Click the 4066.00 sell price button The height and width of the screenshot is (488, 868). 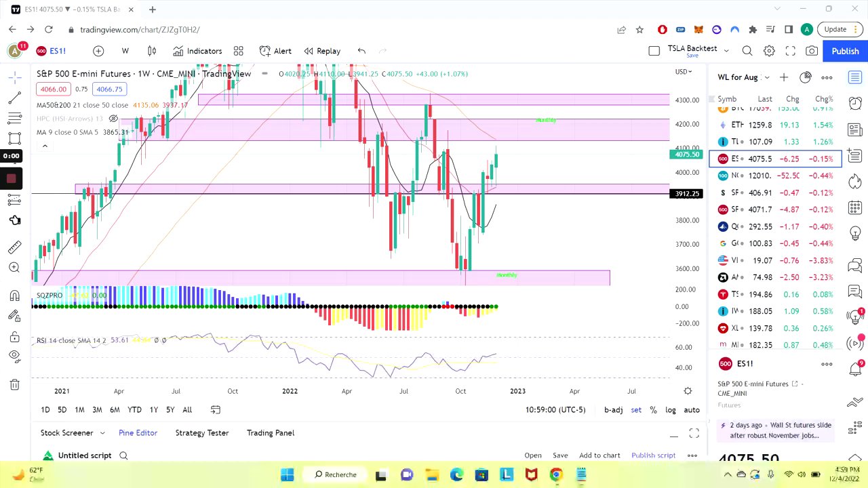53,89
